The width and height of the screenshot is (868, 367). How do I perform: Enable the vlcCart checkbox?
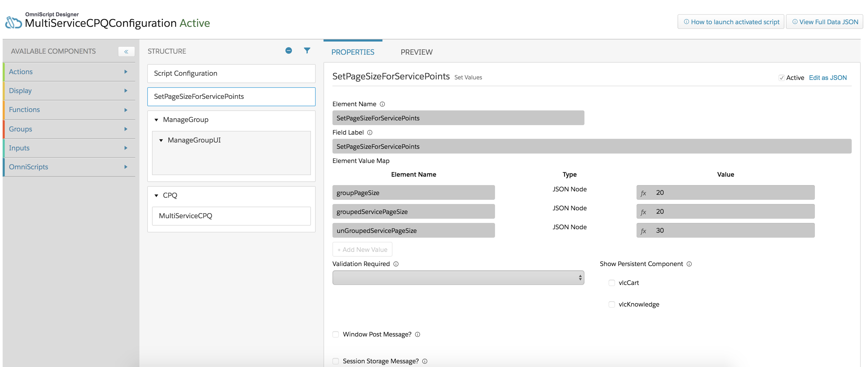coord(612,283)
